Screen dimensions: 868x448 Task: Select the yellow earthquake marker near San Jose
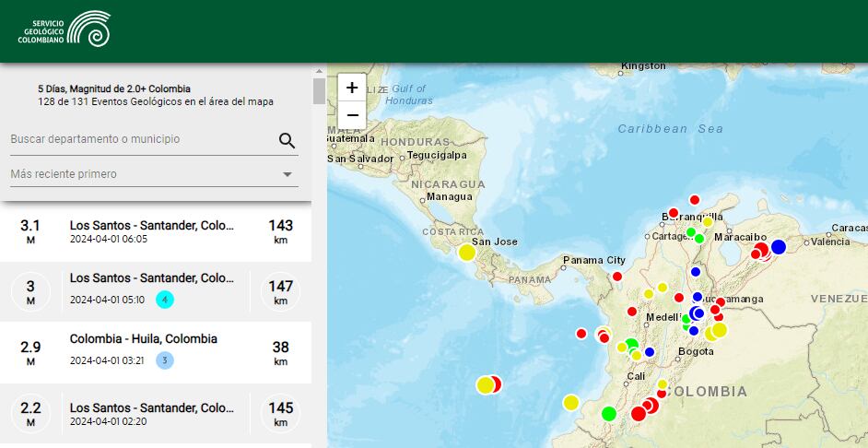pos(467,252)
